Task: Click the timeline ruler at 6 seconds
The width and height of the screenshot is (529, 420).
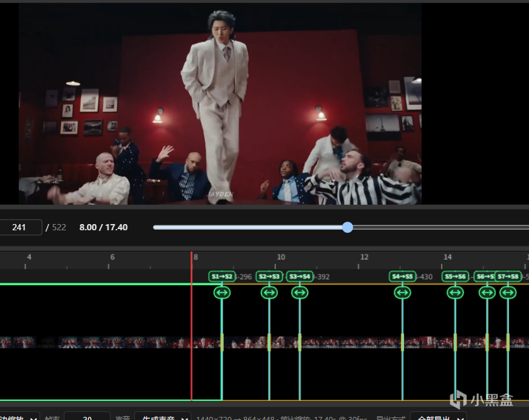Action: [x=112, y=257]
